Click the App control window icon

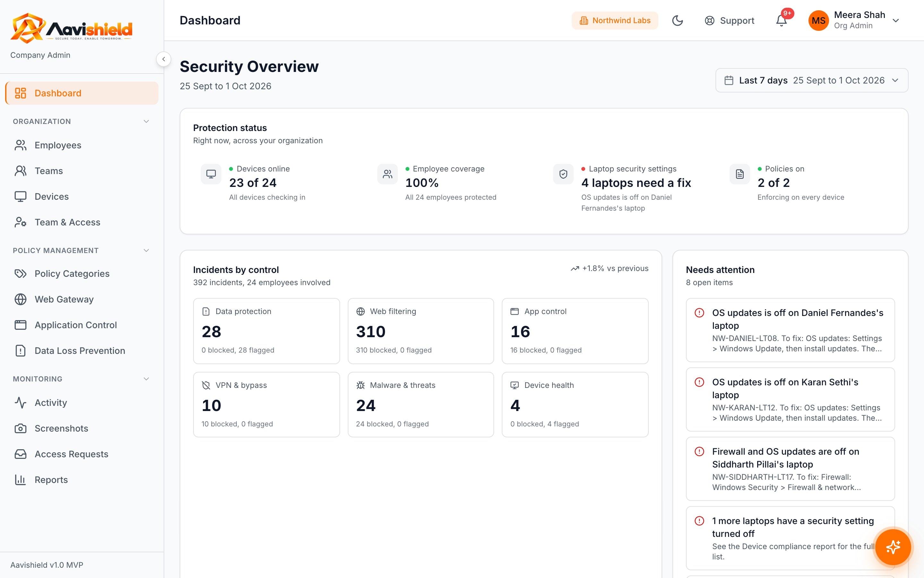click(515, 311)
